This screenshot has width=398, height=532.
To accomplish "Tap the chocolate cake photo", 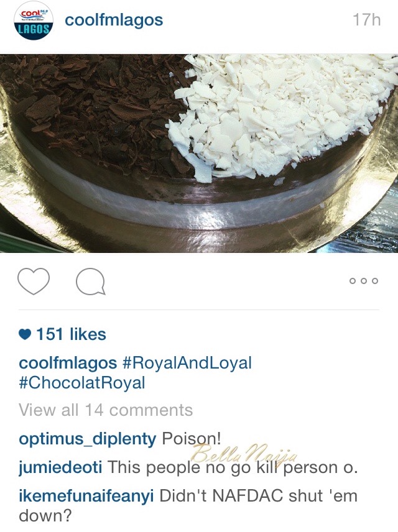I will (x=199, y=154).
